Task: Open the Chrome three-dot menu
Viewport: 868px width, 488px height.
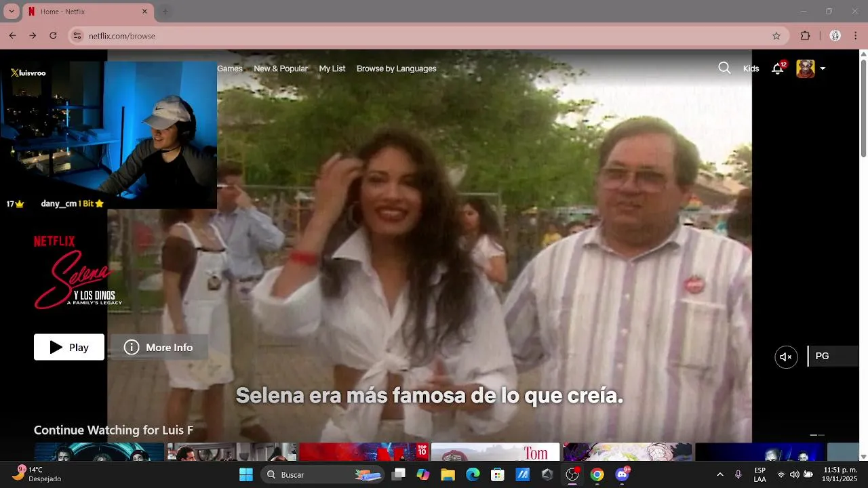Action: (856, 36)
